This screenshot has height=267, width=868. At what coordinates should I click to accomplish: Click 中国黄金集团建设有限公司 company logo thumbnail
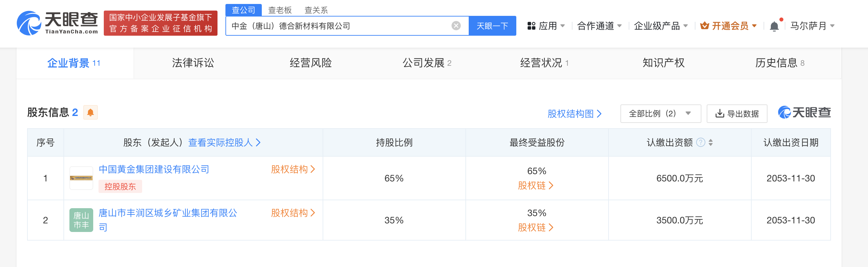coord(81,178)
